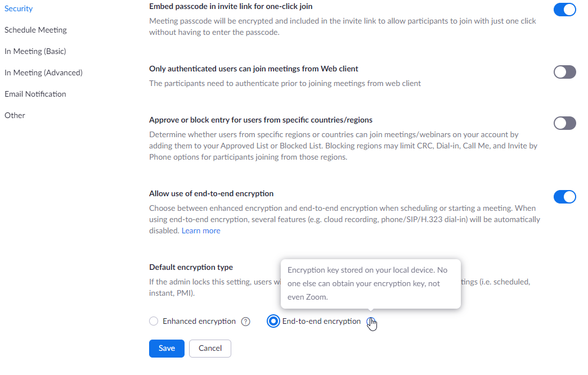Toggle off Allow use of end-to-end encryption
This screenshot has width=588, height=375.
pyautogui.click(x=564, y=197)
